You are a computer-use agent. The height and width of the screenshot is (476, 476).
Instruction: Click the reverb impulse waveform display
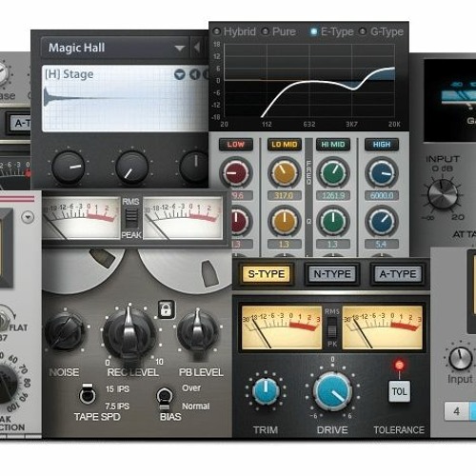(125, 99)
